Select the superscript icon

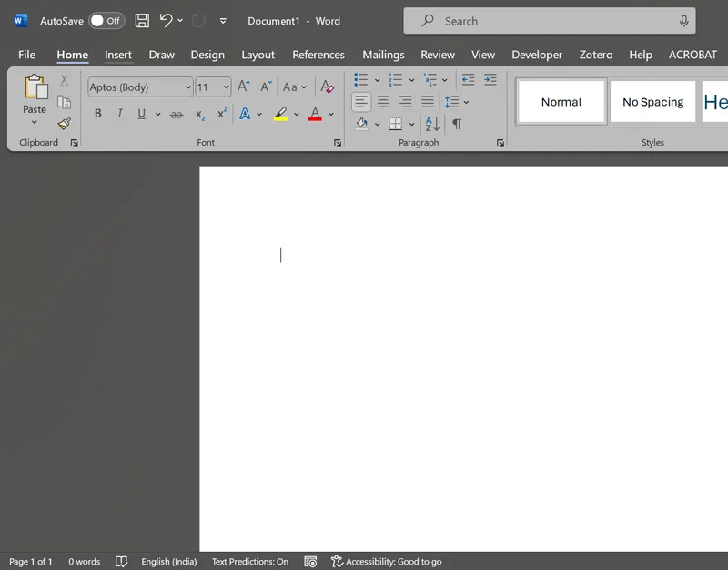pyautogui.click(x=220, y=114)
